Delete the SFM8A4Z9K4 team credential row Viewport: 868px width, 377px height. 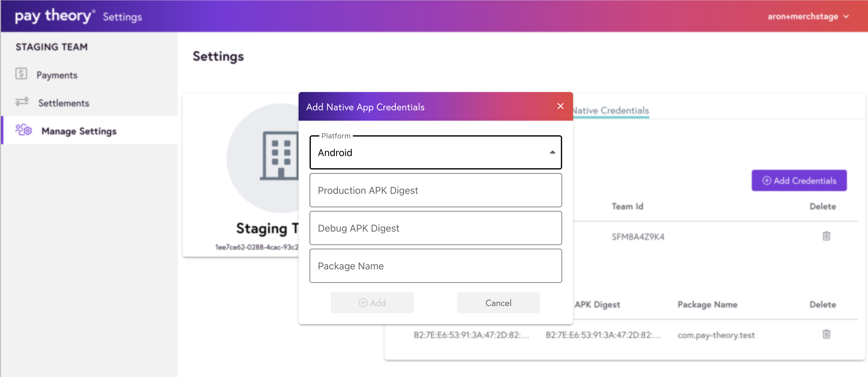point(826,236)
